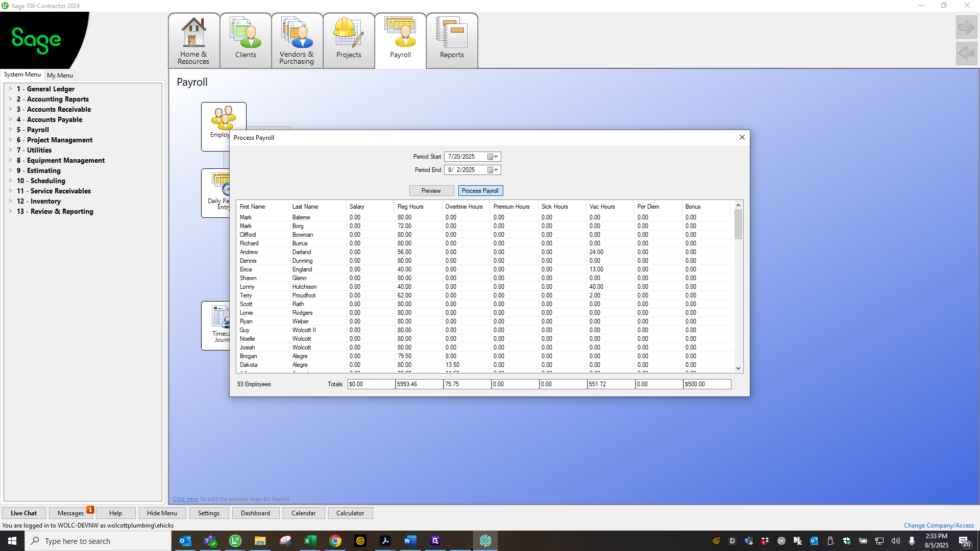980x551 pixels.
Task: Select 10 - Scheduling menu item
Action: 41,181
